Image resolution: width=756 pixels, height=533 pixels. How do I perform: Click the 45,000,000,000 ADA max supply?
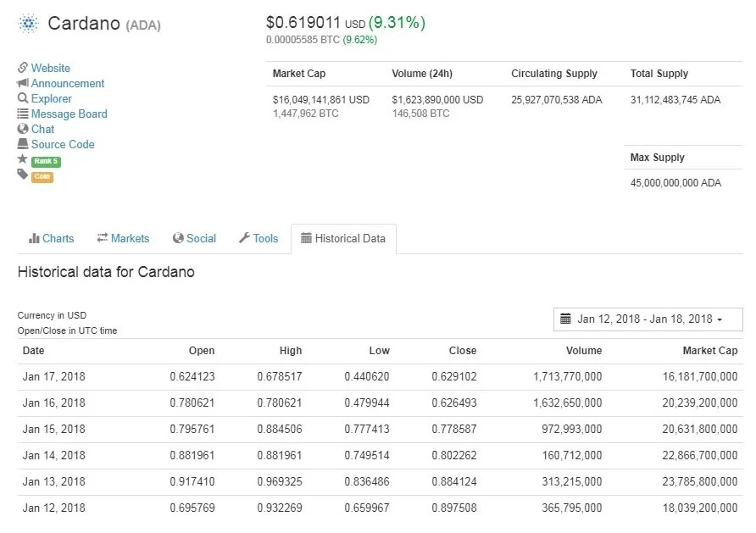(x=675, y=183)
